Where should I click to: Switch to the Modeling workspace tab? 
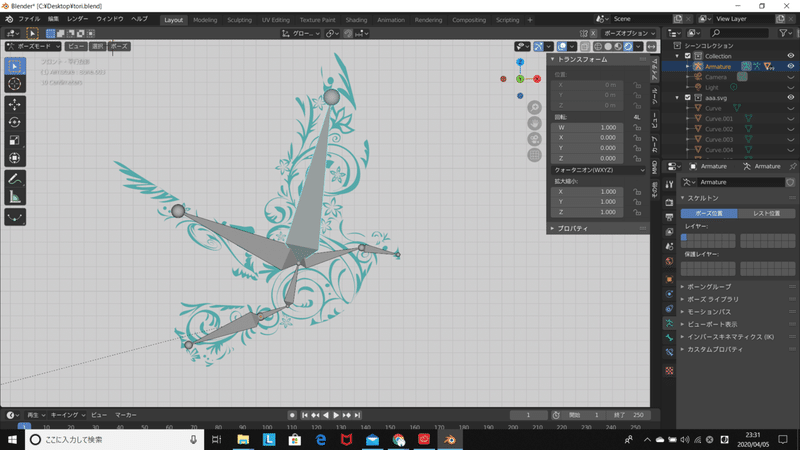[205, 20]
